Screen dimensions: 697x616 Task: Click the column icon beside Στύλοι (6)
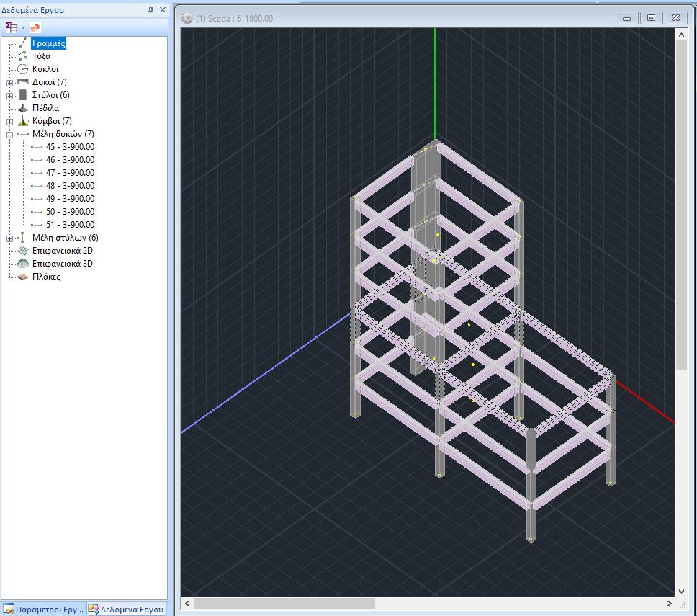[23, 94]
